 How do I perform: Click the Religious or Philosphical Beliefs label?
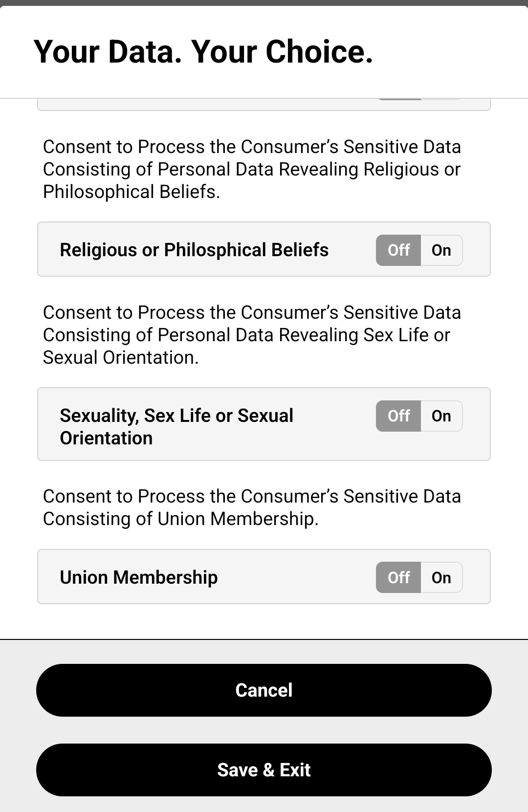pyautogui.click(x=194, y=250)
